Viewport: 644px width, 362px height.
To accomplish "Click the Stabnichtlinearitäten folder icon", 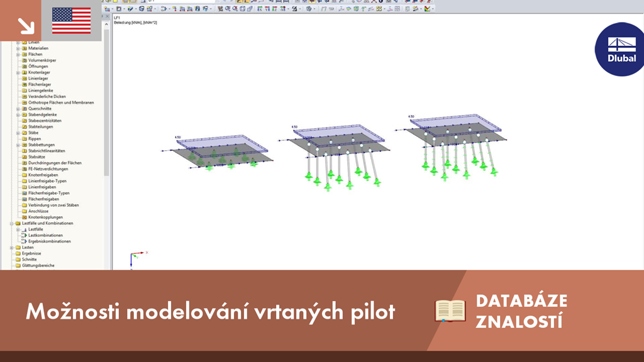I will (25, 151).
